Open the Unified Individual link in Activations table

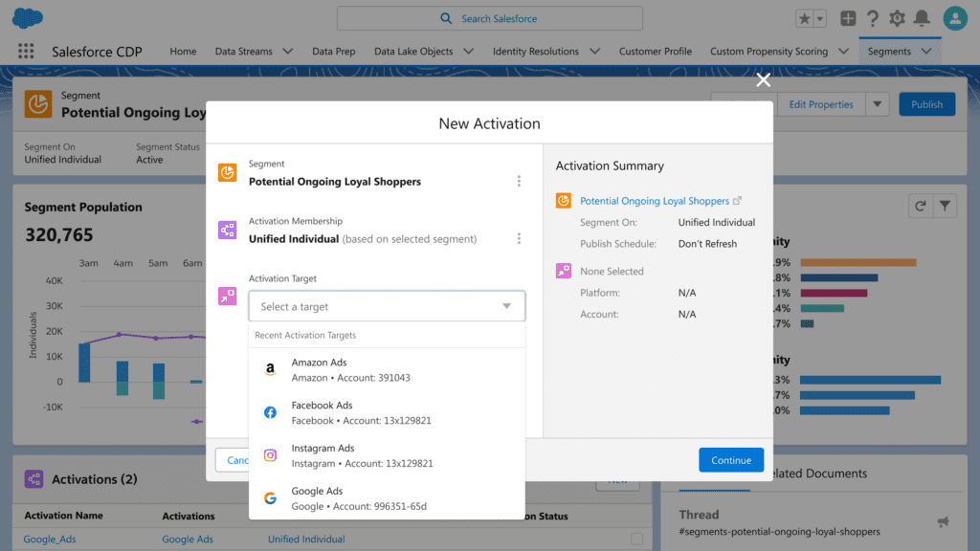click(x=306, y=540)
